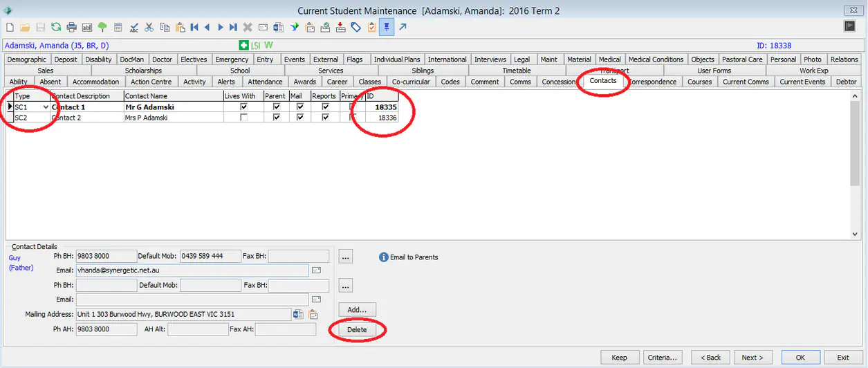Toggle Mail checkbox for Mr G Adamski

point(300,107)
